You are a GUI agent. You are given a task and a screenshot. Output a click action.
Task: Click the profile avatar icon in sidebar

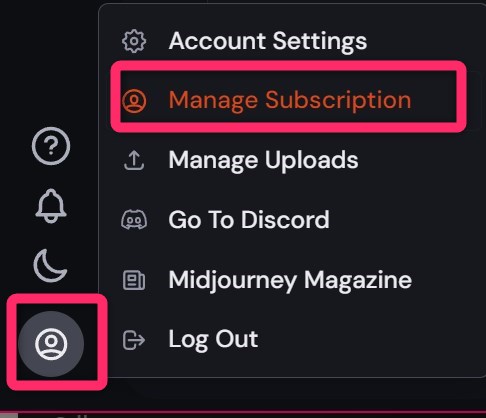click(x=51, y=344)
